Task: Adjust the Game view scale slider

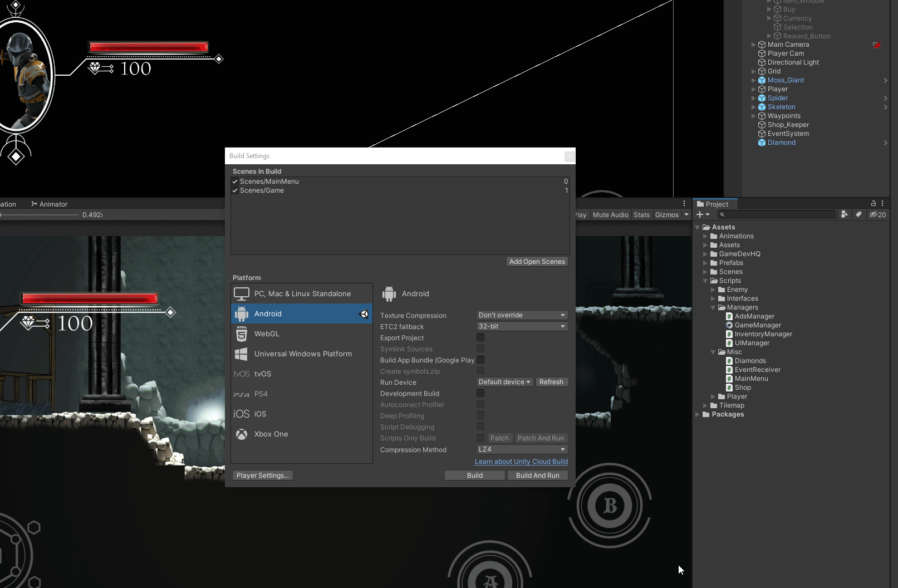Action: [39, 215]
